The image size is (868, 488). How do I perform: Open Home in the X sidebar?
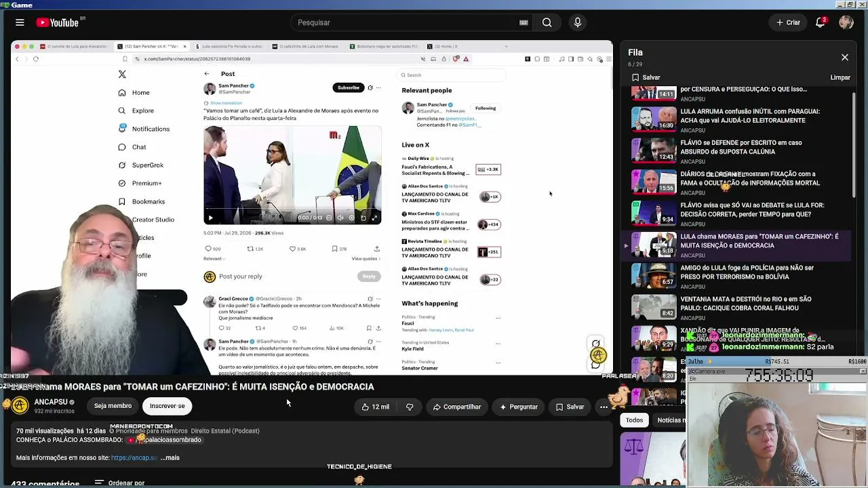click(x=134, y=93)
